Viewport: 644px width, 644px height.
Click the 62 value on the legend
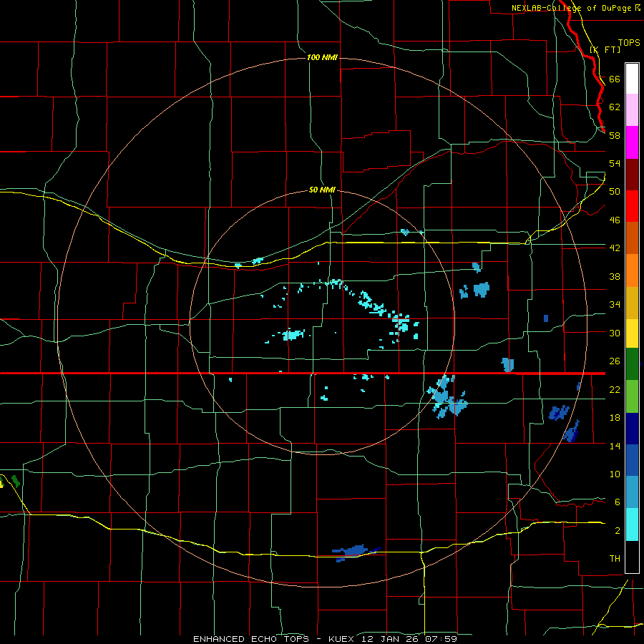click(615, 107)
